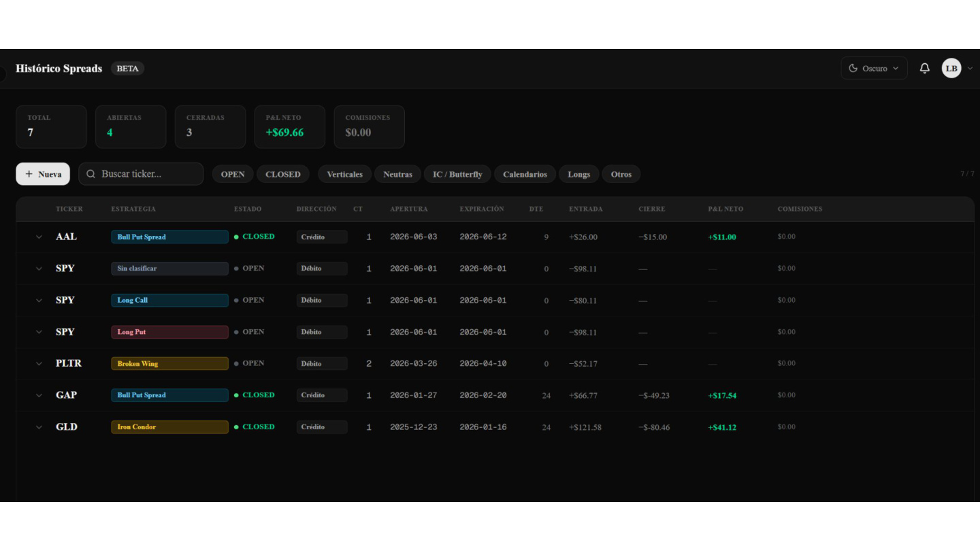980x551 pixels.
Task: Click the P&L NETO column header
Action: click(725, 209)
